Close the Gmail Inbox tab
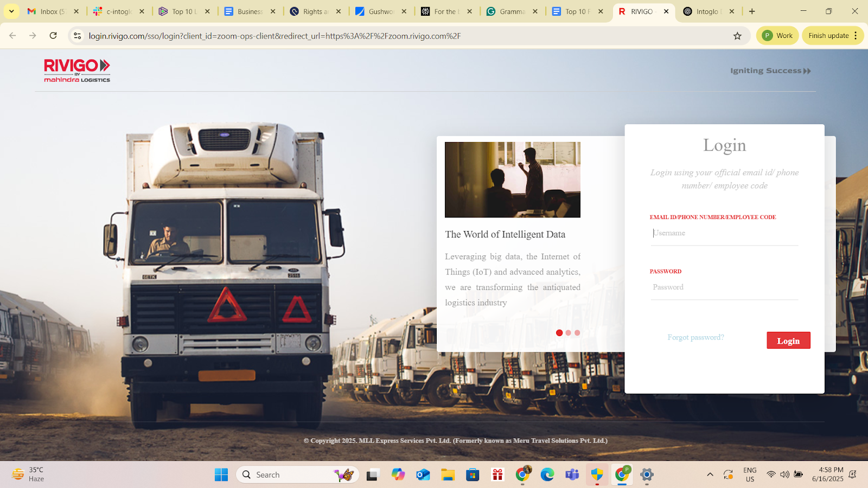Viewport: 868px width, 488px height. point(76,11)
